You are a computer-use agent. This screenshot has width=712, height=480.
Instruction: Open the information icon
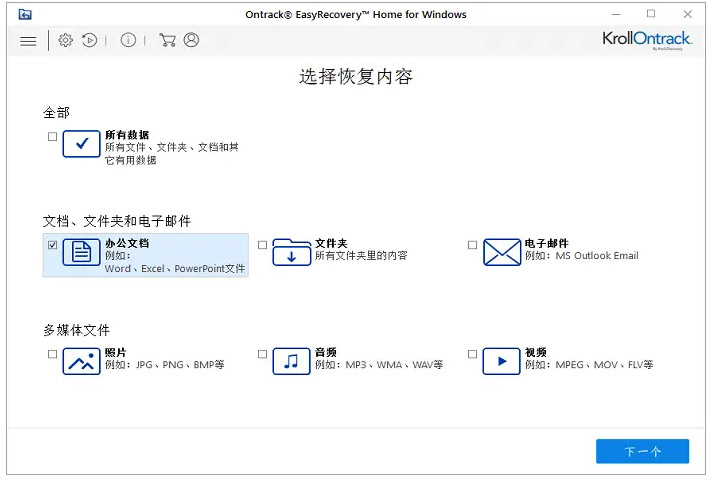coord(128,40)
